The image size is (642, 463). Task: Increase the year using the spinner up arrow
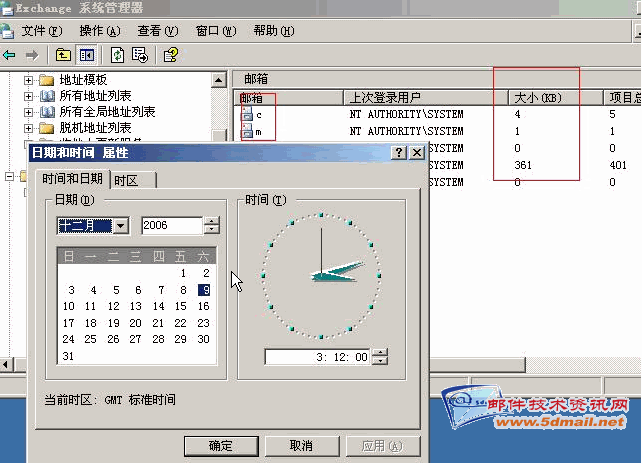[x=211, y=222]
